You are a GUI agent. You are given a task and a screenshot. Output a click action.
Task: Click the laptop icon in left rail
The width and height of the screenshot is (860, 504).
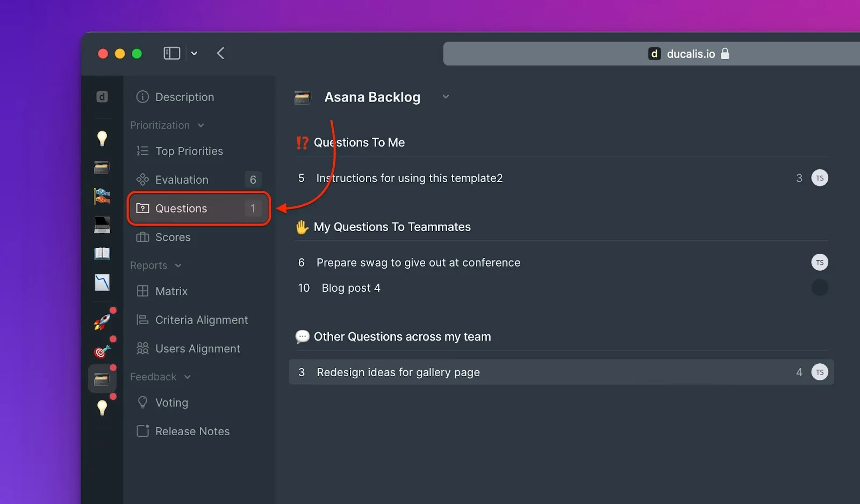pos(102,225)
